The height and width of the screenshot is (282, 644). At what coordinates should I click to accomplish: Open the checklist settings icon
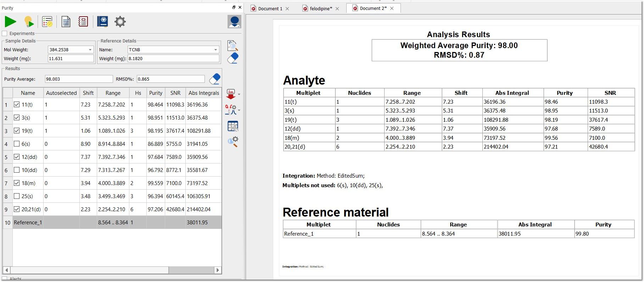coord(47,22)
